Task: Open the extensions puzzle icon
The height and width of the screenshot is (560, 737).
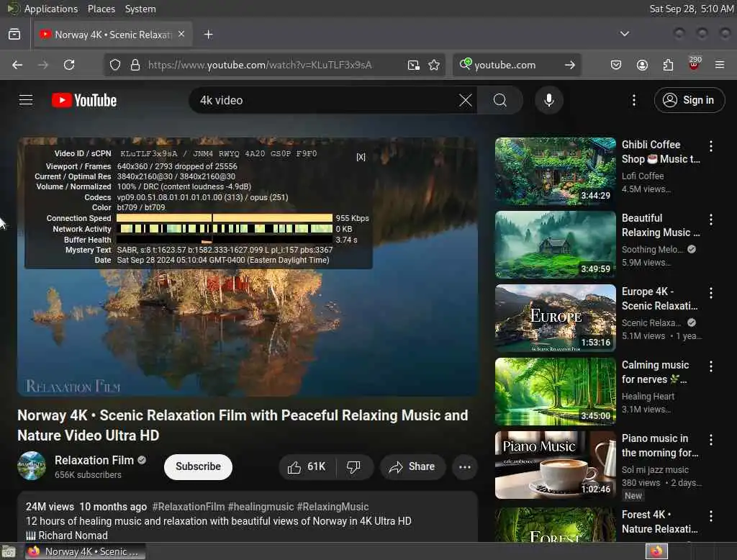Action: click(668, 65)
